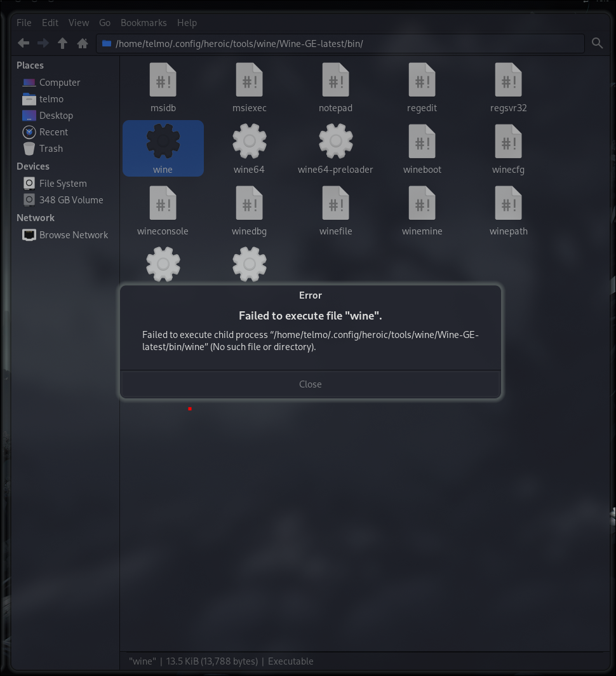Select the winepath script file
The image size is (616, 676).
(508, 203)
